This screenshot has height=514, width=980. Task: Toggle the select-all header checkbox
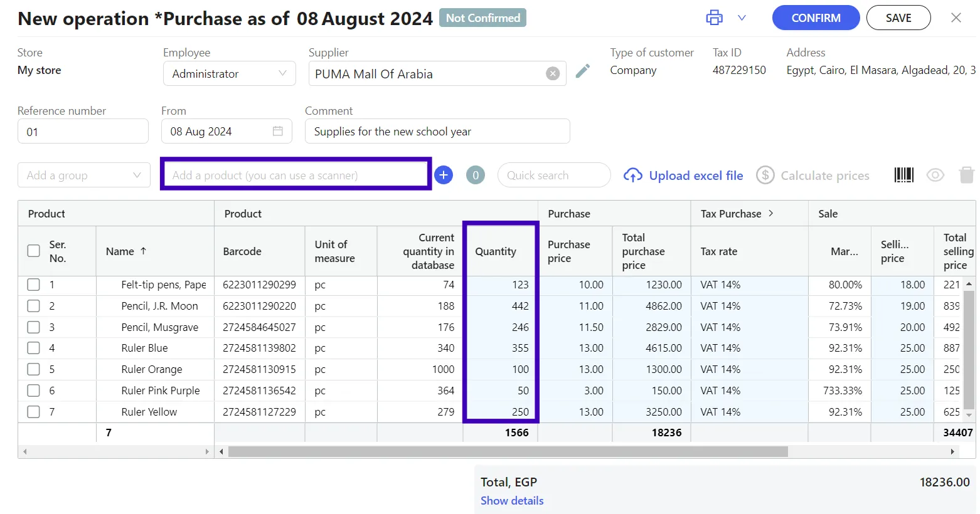point(34,251)
